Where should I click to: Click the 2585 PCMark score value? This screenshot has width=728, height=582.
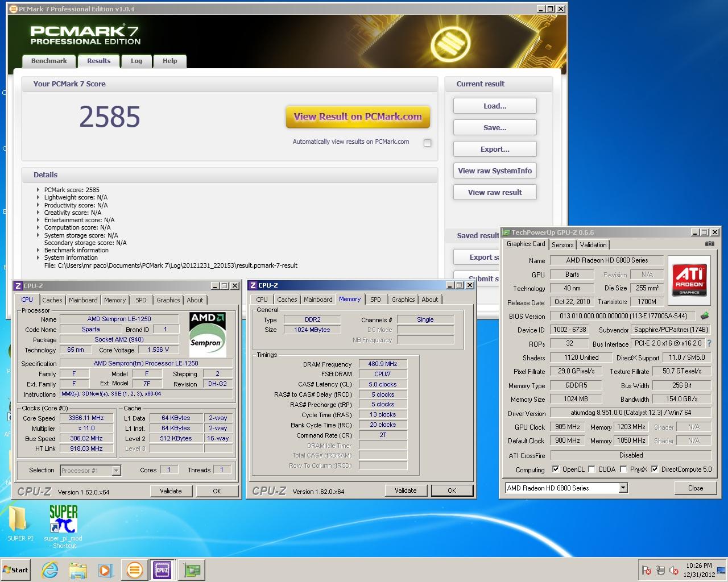click(x=110, y=117)
